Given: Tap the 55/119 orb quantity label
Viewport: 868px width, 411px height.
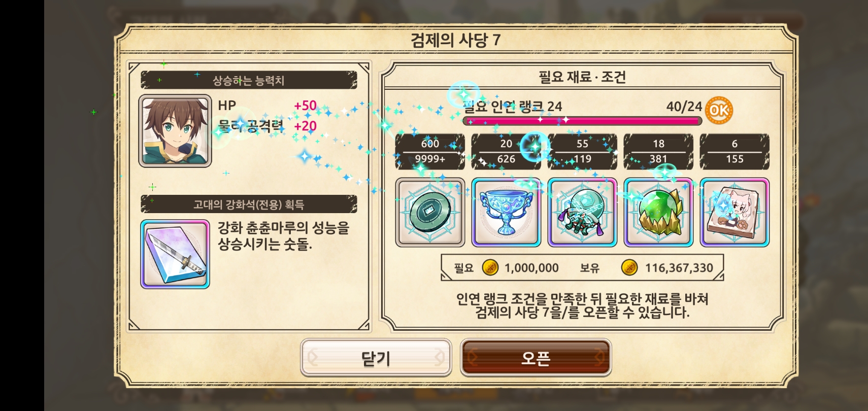Looking at the screenshot, I should [582, 151].
